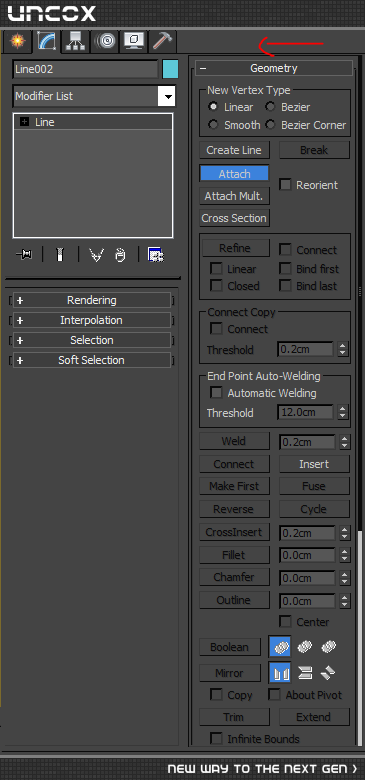Open the Hierarchy panel tab

point(76,41)
